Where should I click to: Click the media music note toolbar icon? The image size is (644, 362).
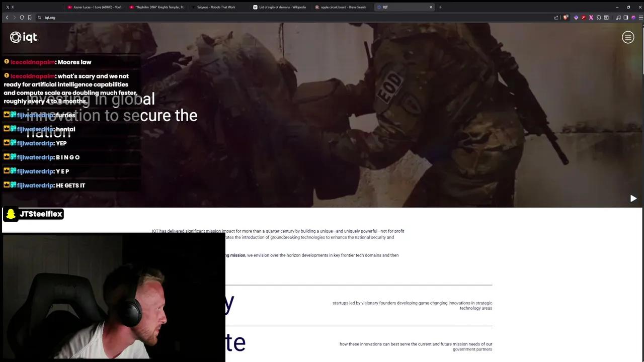point(618,18)
